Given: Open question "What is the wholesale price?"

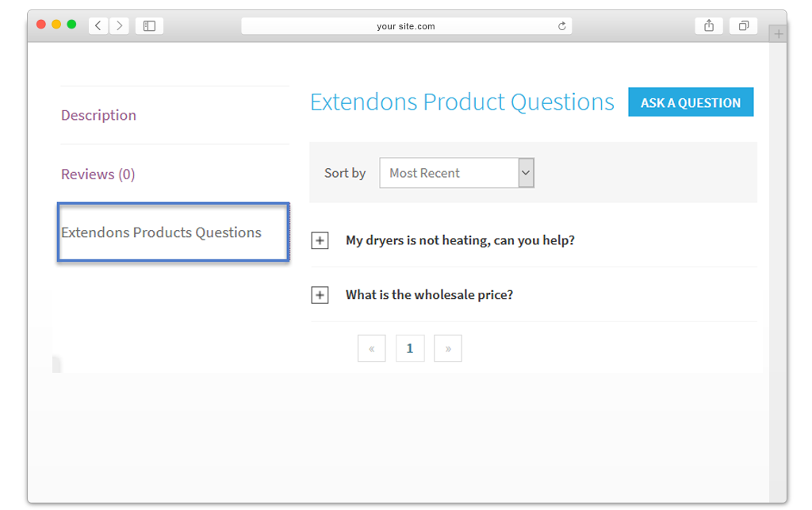Looking at the screenshot, I should click(429, 294).
